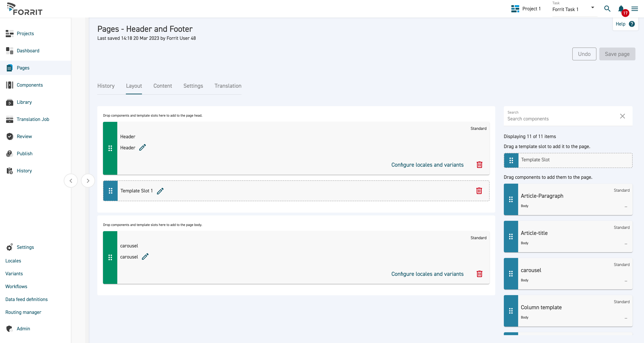Click the Undo button
This screenshot has width=644, height=343.
(x=584, y=54)
